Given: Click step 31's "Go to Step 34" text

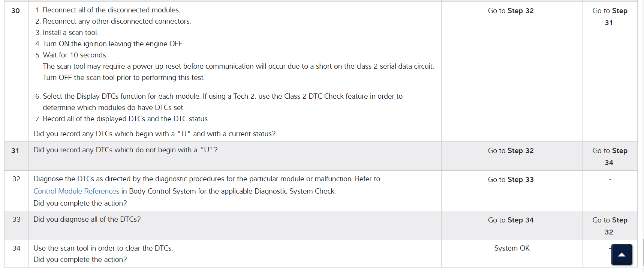Looking at the screenshot, I should (610, 156).
